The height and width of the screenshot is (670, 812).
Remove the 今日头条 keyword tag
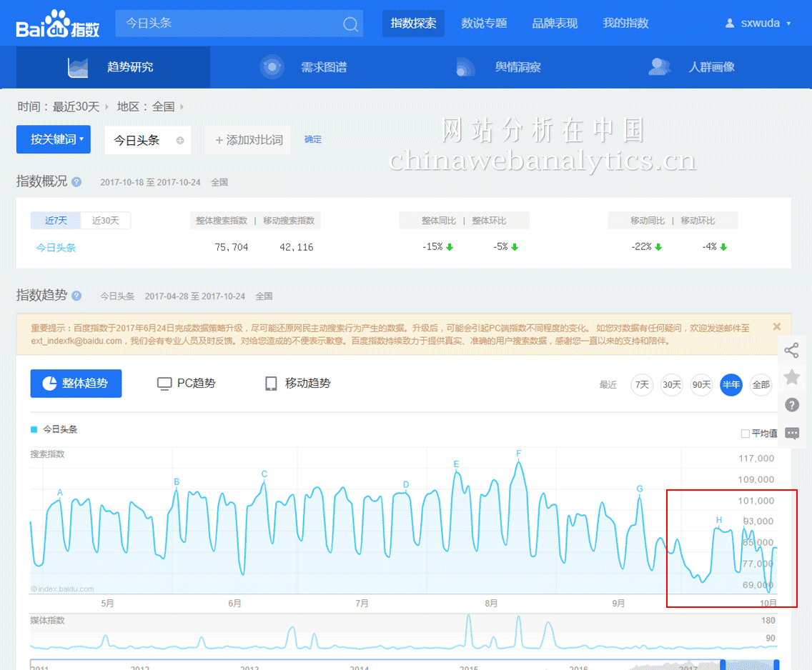[180, 141]
